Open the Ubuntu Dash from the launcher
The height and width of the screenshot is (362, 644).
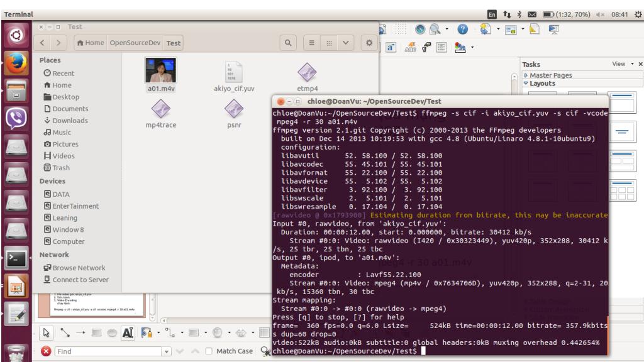[x=16, y=35]
